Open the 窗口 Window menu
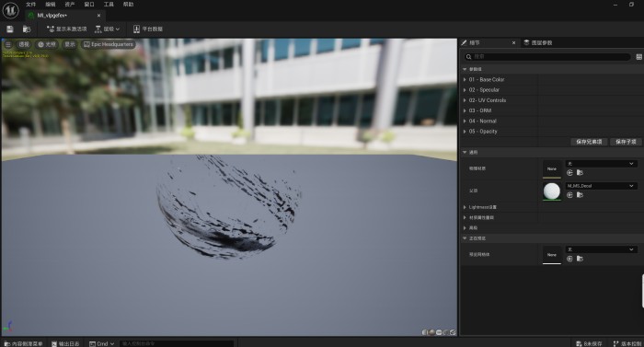The width and height of the screenshot is (644, 347). (89, 5)
